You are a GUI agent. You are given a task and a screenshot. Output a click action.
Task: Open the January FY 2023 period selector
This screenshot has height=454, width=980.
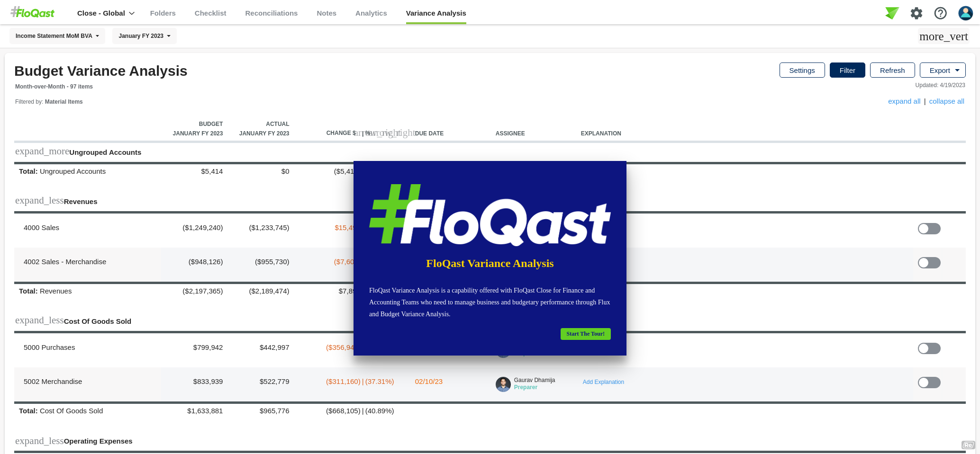[x=144, y=36]
